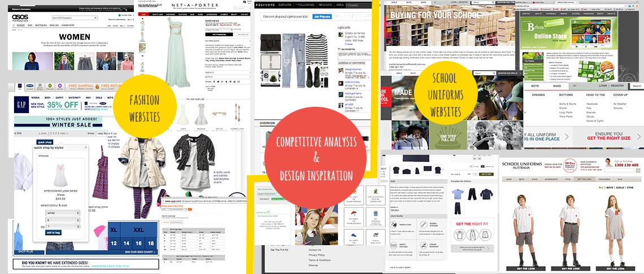Select BOUTIQUES in the ASOS navigation
This screenshot has height=274, width=644.
point(41,25)
